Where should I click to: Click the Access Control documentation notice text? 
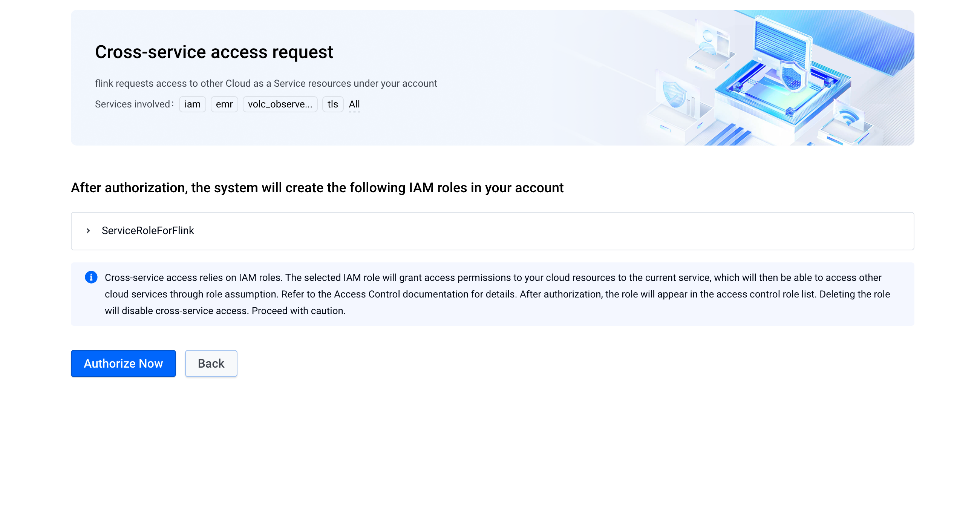point(497,294)
